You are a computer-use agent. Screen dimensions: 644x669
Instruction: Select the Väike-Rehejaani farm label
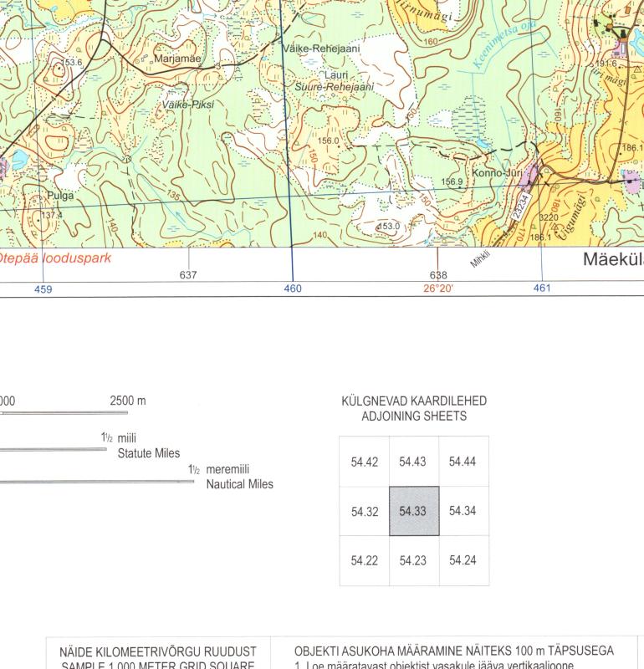point(322,49)
